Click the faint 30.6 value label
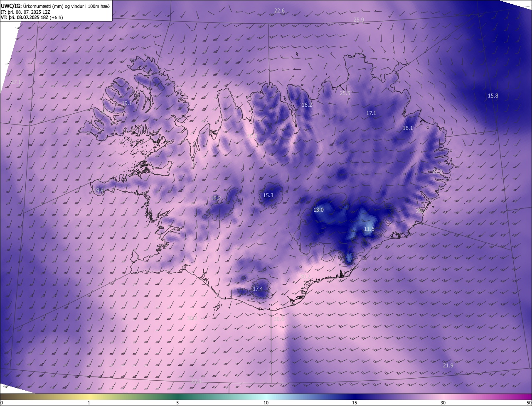This screenshot has height=406, width=532. [279, 319]
